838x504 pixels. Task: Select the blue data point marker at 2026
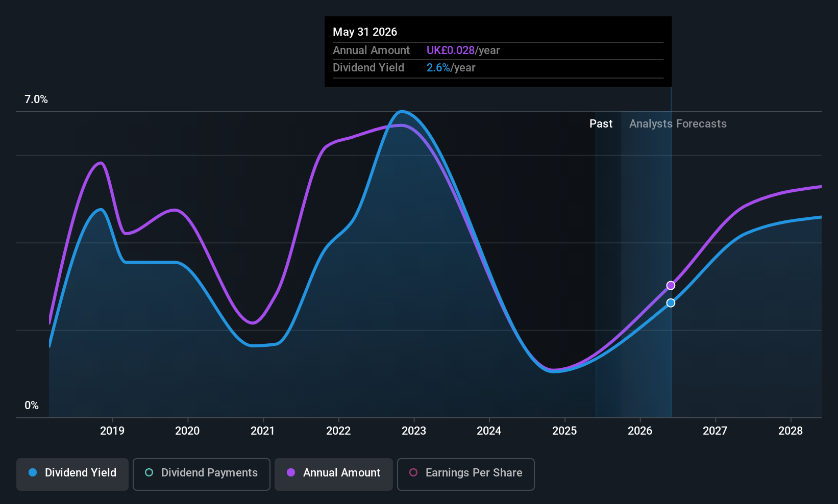point(671,303)
